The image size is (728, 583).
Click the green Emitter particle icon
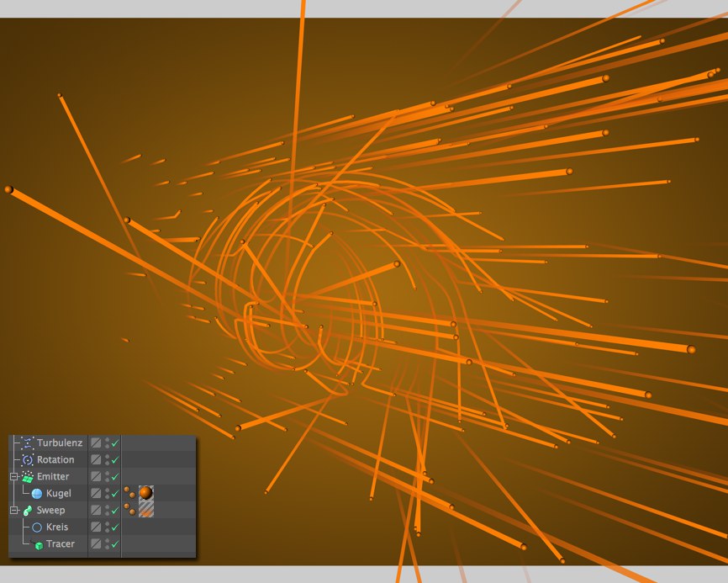pyautogui.click(x=27, y=477)
